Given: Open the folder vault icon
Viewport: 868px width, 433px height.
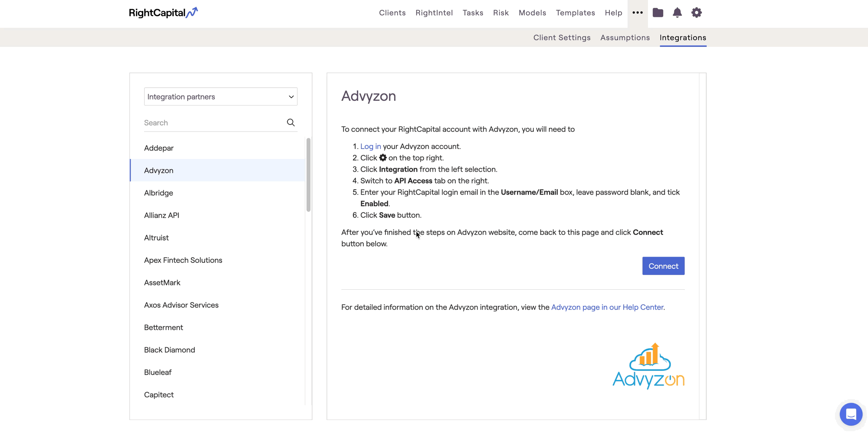Looking at the screenshot, I should [658, 13].
